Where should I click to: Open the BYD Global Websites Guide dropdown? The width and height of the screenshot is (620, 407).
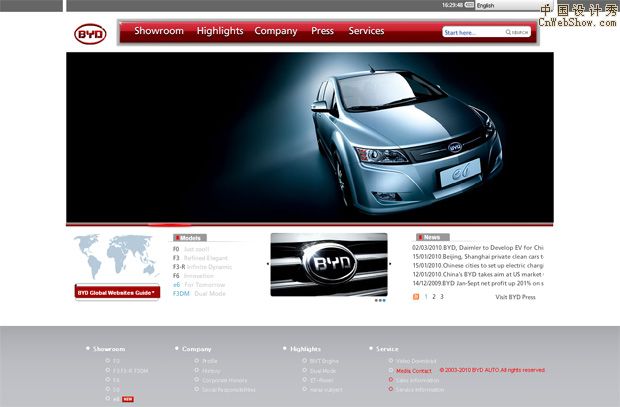tap(117, 292)
